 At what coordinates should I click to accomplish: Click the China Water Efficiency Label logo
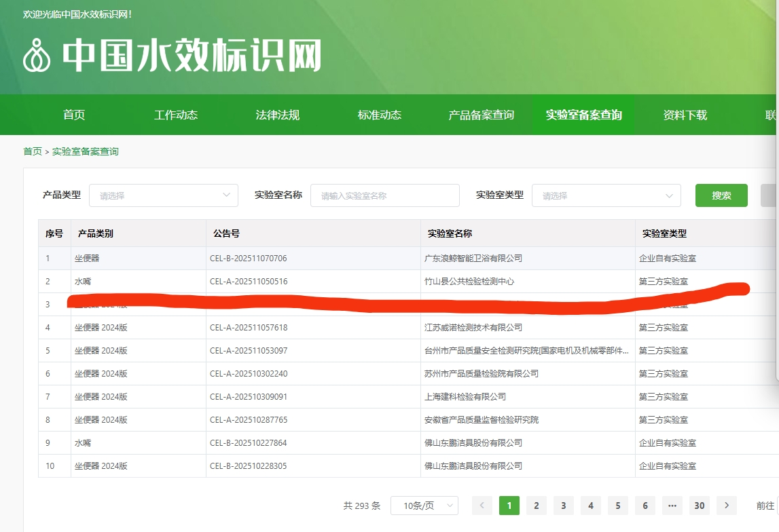pyautogui.click(x=171, y=56)
